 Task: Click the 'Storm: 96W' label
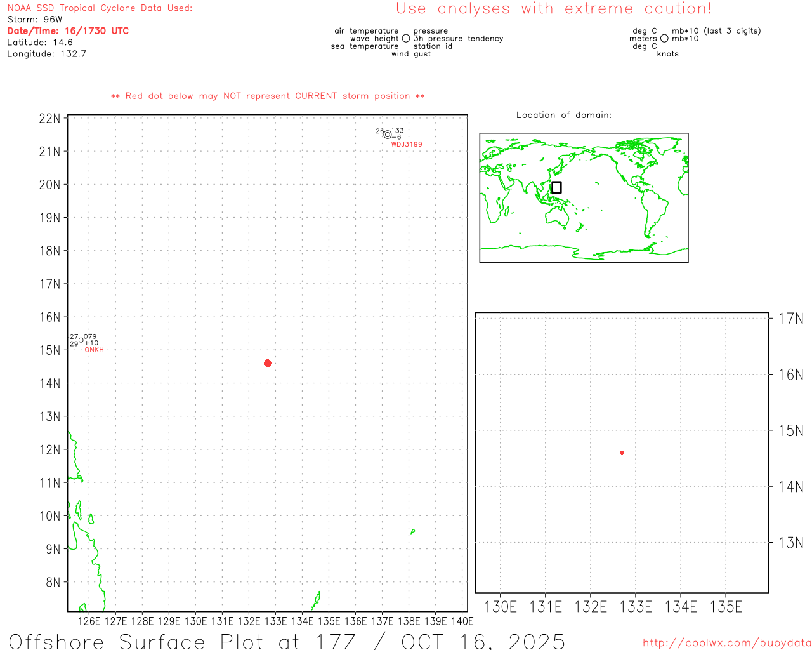[35, 20]
